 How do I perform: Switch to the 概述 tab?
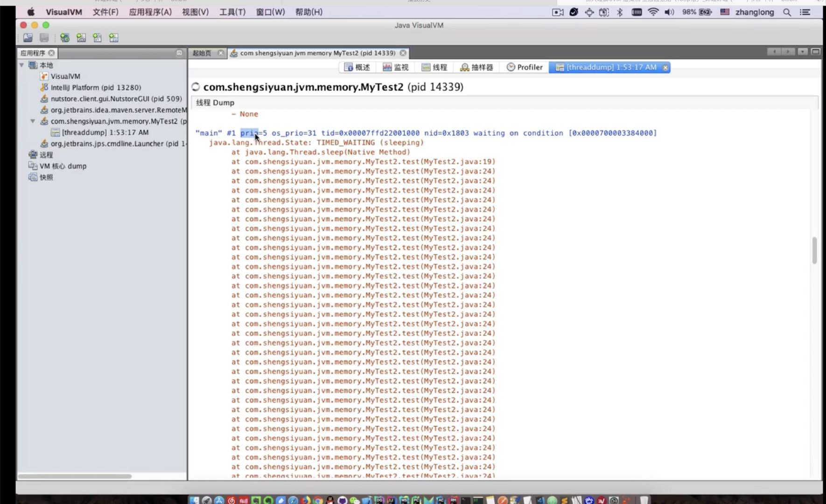point(357,67)
